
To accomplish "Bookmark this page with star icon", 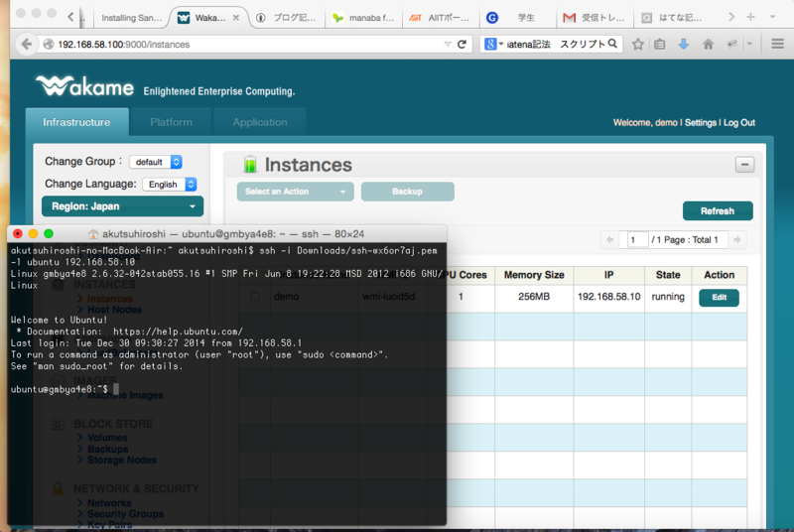I will tap(637, 44).
